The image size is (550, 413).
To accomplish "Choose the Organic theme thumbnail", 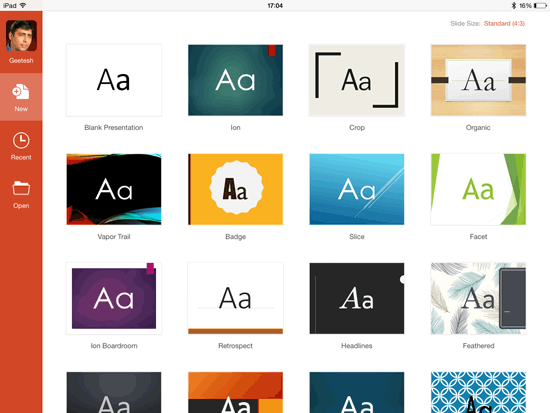I will [478, 80].
